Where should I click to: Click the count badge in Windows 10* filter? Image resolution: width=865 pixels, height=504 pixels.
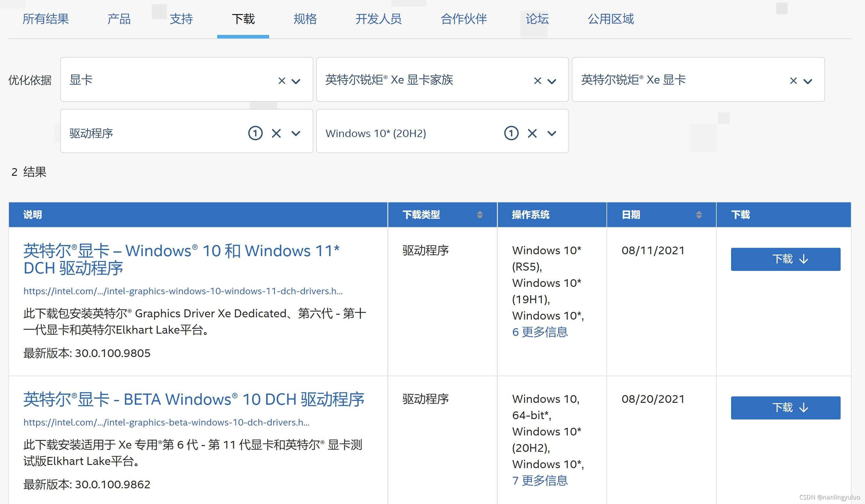511,133
